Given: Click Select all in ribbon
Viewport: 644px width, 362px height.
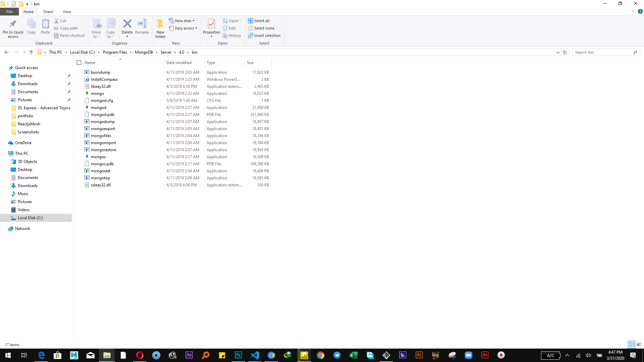Looking at the screenshot, I should click(x=259, y=21).
